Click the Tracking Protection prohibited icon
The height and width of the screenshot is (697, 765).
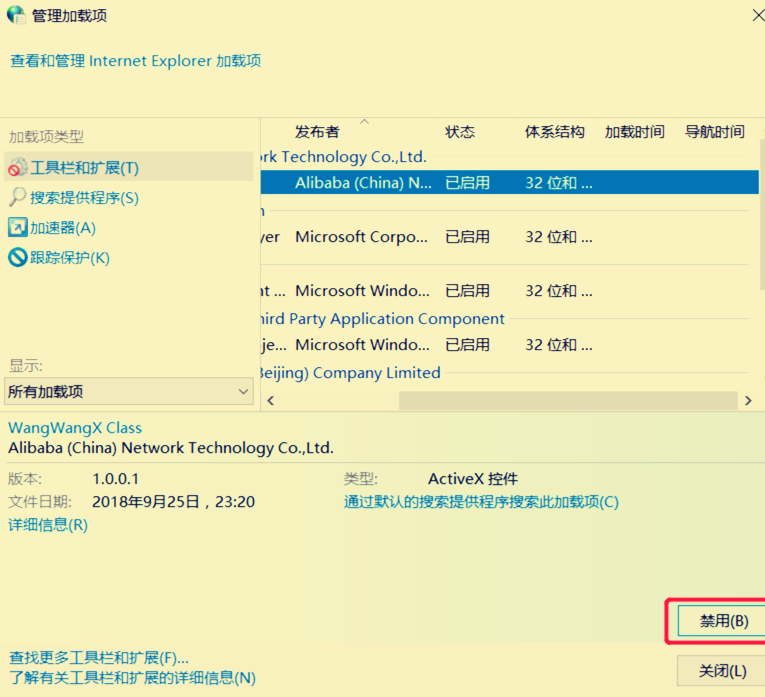(x=18, y=257)
